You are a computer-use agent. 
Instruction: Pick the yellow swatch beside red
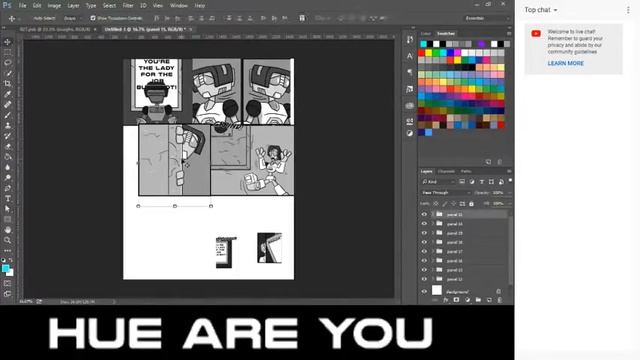[x=429, y=53]
